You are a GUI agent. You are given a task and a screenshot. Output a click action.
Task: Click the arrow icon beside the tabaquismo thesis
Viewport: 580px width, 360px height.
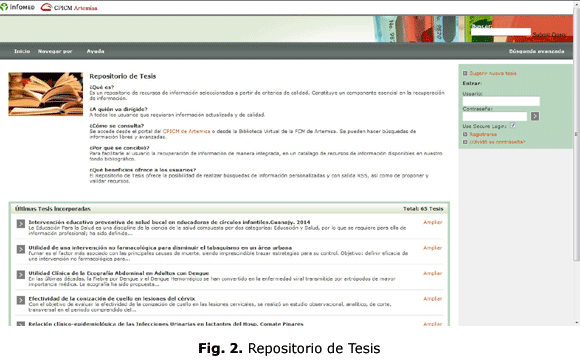coord(21,249)
